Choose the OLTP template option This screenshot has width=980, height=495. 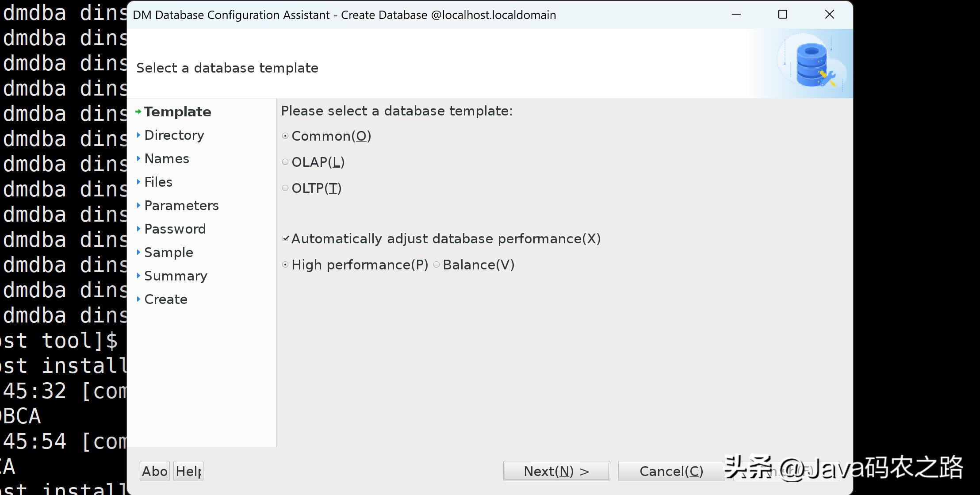(x=286, y=188)
